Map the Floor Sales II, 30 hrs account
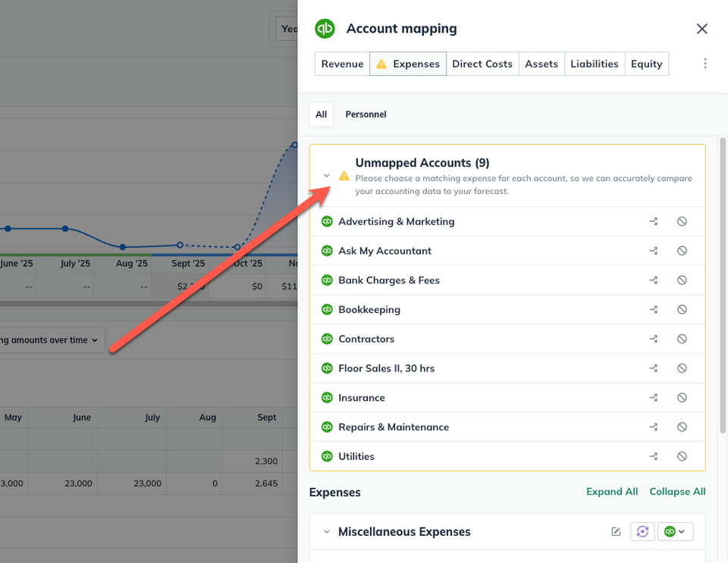Viewport: 728px width, 563px height. pyautogui.click(x=653, y=368)
